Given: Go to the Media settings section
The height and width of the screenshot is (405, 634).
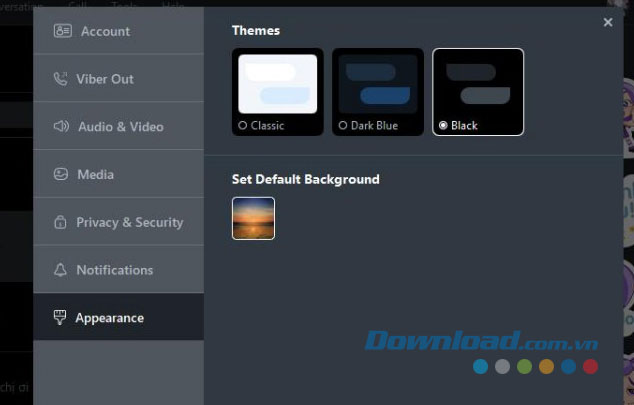Looking at the screenshot, I should (118, 174).
